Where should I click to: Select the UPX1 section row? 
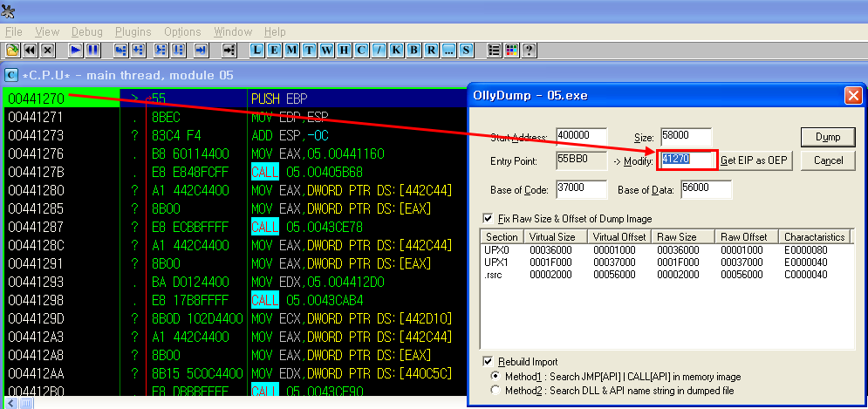pyautogui.click(x=666, y=262)
